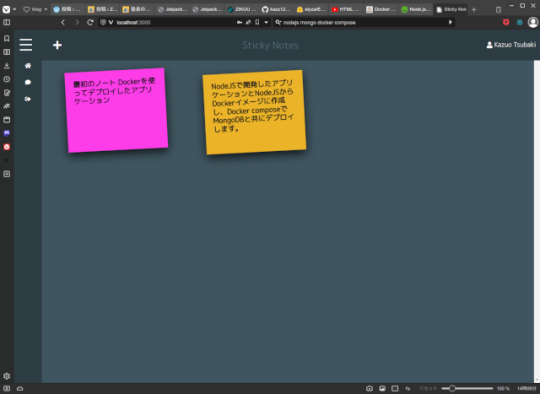Toggle the side panel from status bar
Image resolution: width=540 pixels, height=394 pixels.
[x=7, y=388]
